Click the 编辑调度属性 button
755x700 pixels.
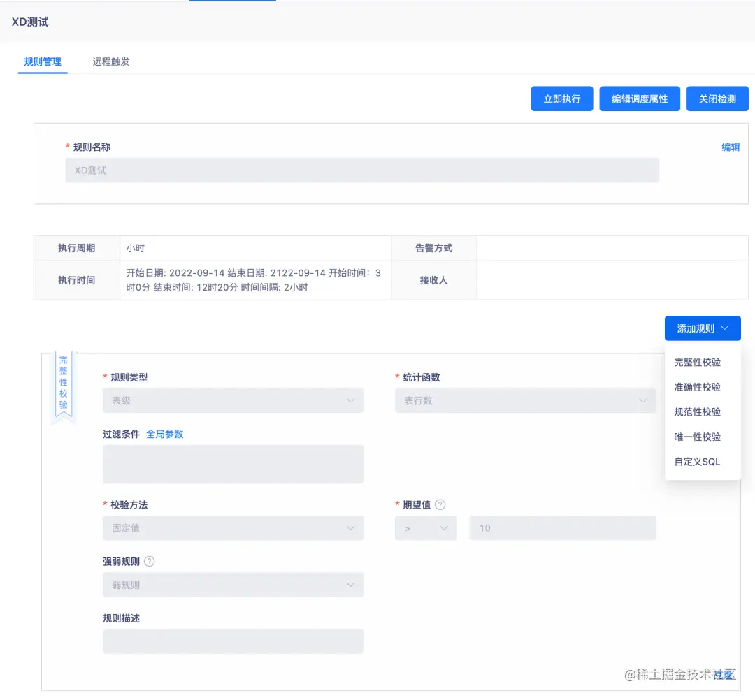point(640,99)
